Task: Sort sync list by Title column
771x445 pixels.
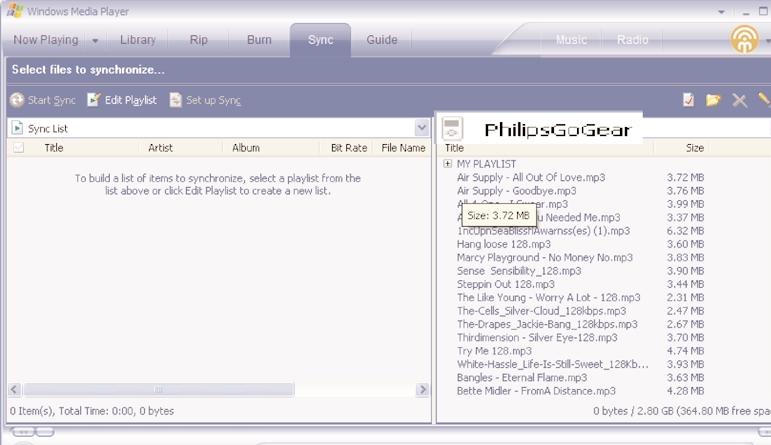Action: click(x=54, y=148)
